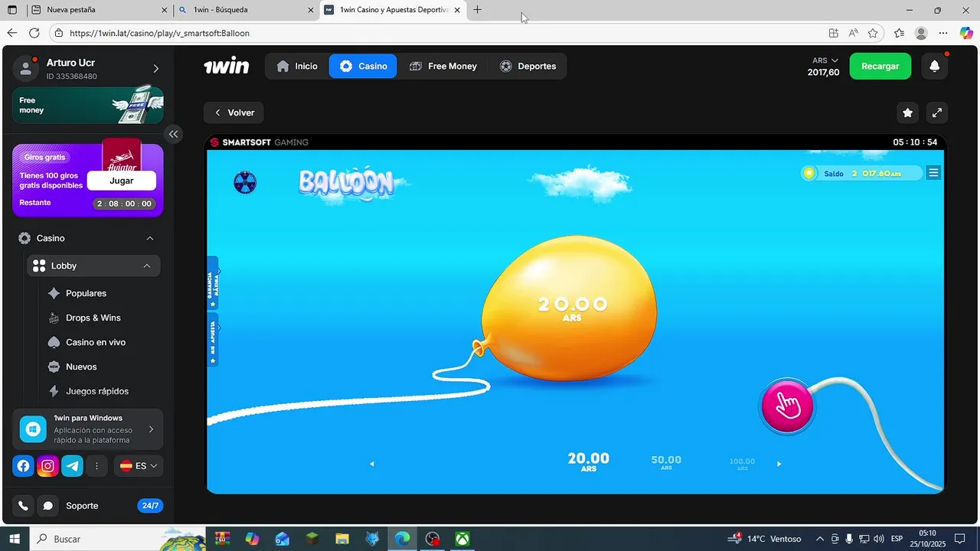Screen dimensions: 980x551
Task: Open notifications bell
Action: click(934, 66)
